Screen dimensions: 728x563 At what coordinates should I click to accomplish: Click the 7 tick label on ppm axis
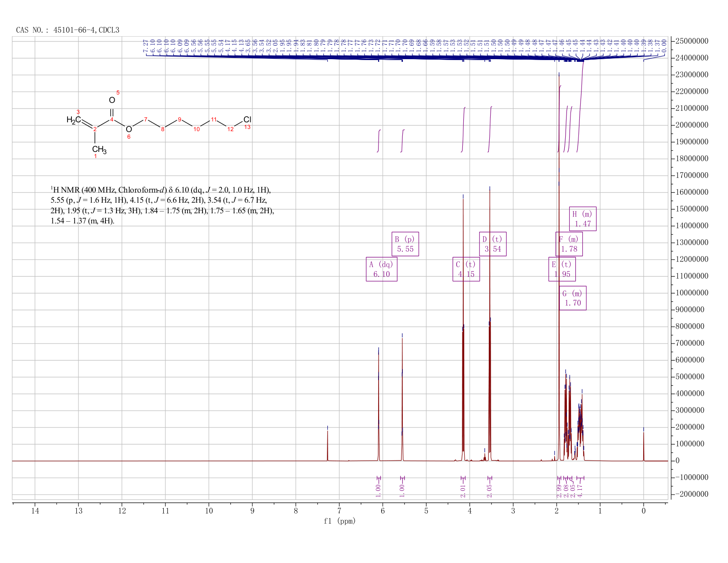[339, 511]
